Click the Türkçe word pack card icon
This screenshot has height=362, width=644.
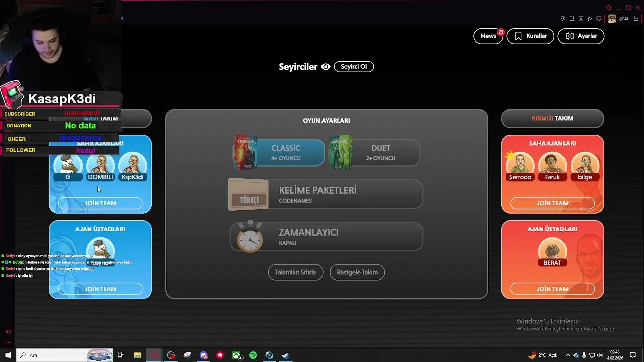pos(249,195)
